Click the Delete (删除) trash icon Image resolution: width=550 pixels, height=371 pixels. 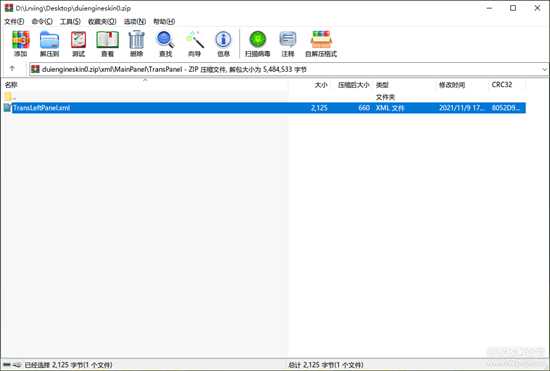coord(136,40)
